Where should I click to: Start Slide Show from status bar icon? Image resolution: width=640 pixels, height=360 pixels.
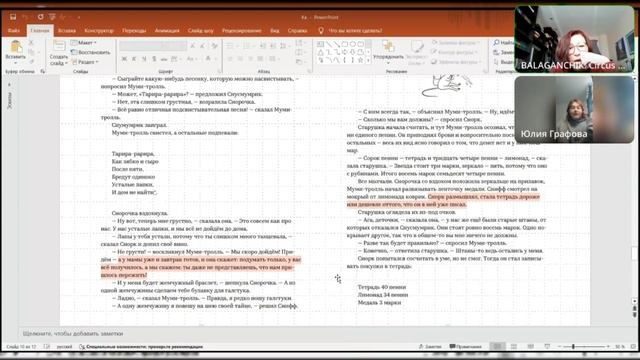[547, 347]
